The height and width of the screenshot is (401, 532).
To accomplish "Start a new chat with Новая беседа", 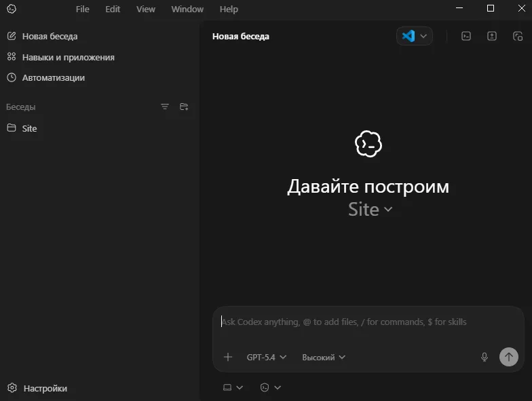I will (x=50, y=37).
